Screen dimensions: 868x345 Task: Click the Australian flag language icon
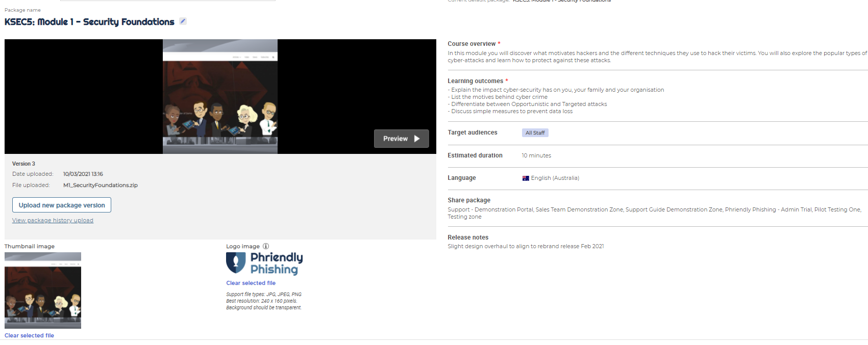(526, 178)
